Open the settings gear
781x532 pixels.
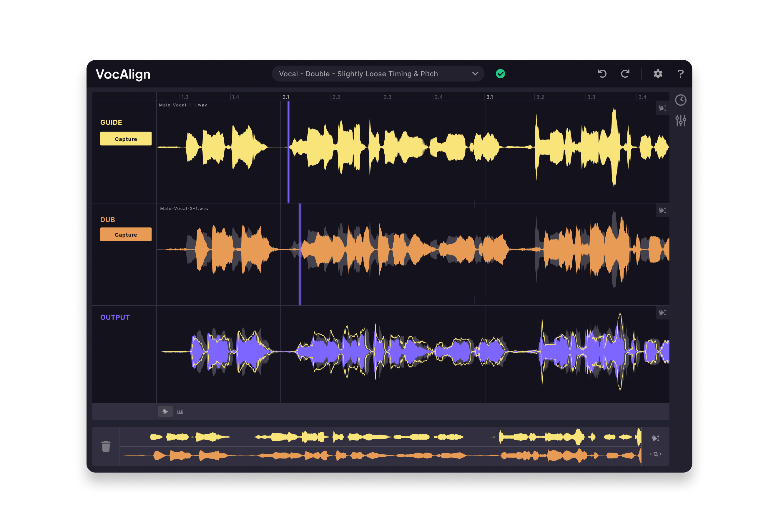coord(658,74)
